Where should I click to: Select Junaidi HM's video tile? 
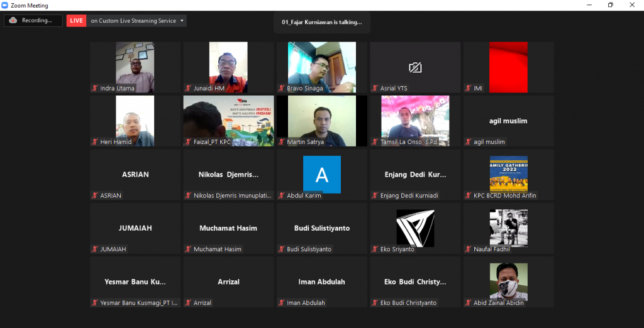(x=228, y=67)
